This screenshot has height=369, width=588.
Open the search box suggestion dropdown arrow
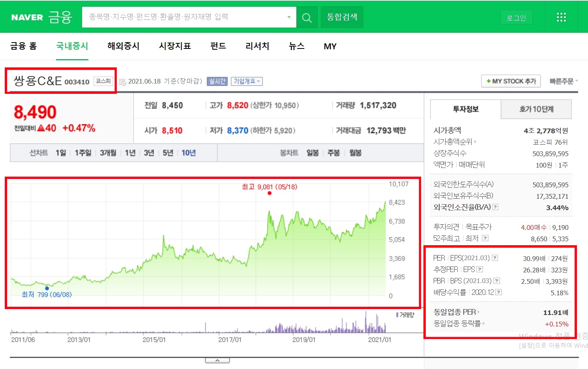(x=289, y=17)
